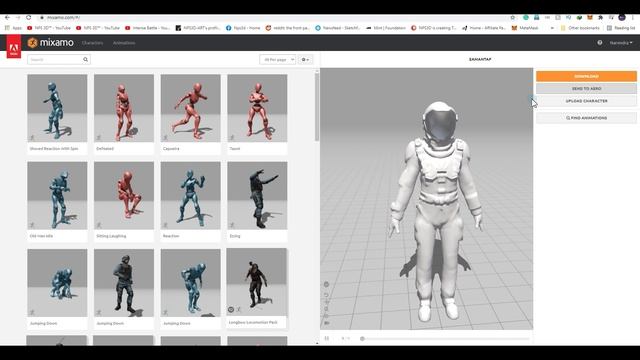Screen dimensions: 640x360
Task: Select the Sitting Laughing animation
Action: point(124,201)
